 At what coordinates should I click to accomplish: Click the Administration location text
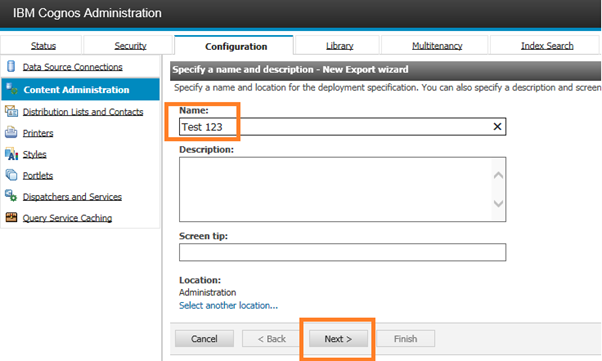tap(207, 292)
